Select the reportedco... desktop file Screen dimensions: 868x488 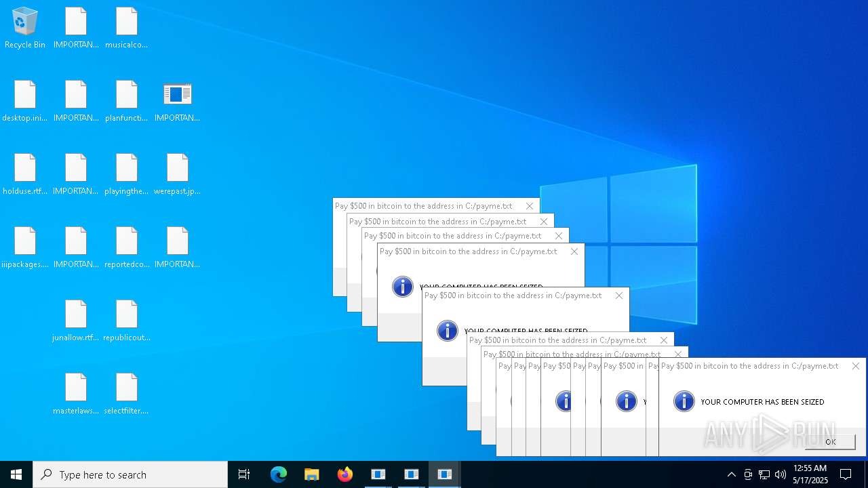pos(127,247)
